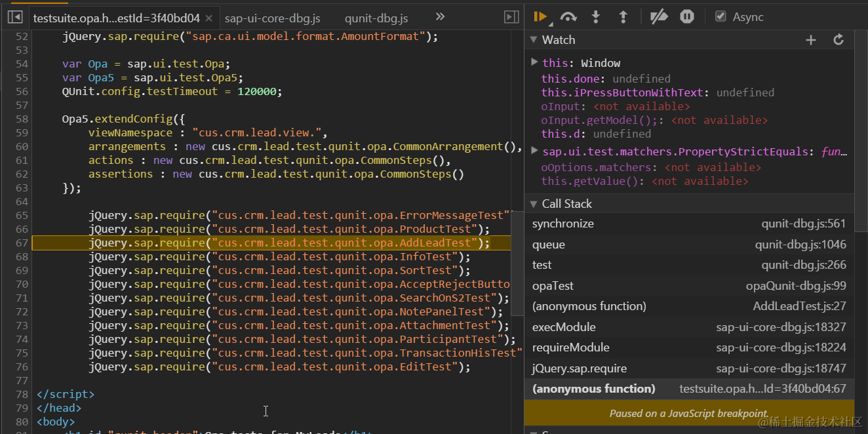This screenshot has height=434, width=868.
Task: Open sap-ui-core-dbg.js:18747 source link
Action: click(x=781, y=368)
